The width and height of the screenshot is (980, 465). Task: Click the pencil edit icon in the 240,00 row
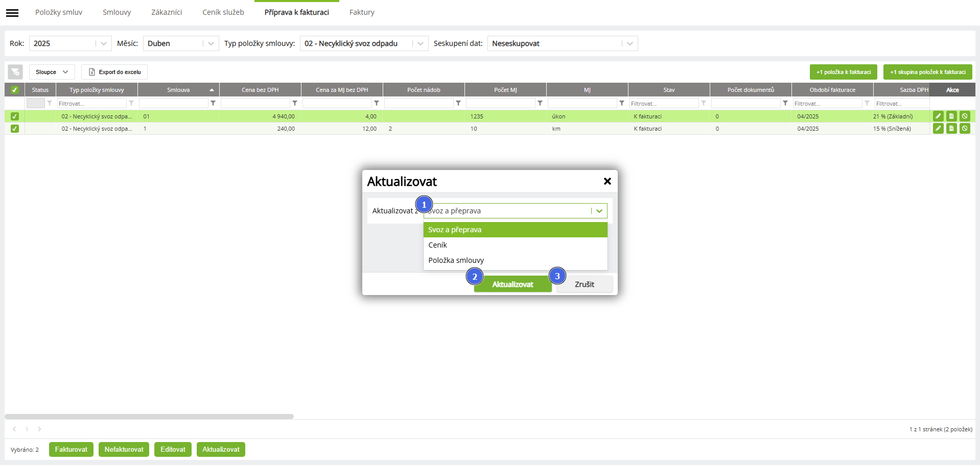click(x=938, y=129)
